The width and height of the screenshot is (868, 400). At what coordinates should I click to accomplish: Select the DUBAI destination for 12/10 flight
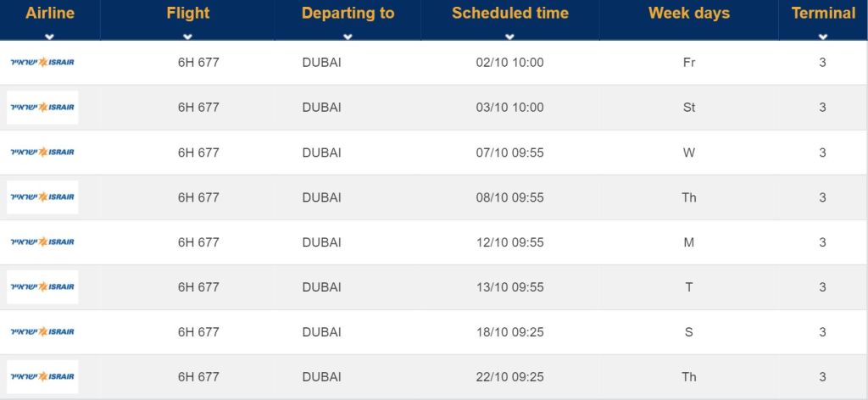tap(321, 242)
